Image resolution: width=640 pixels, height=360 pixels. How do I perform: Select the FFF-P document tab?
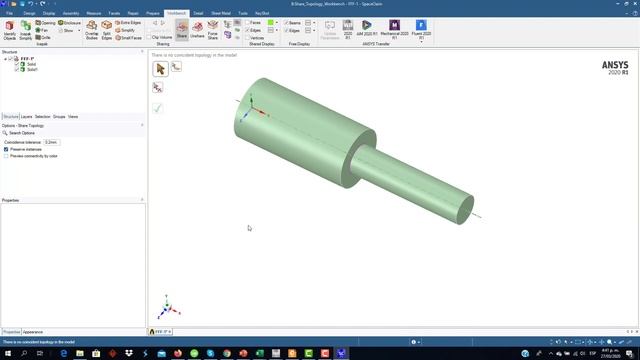(x=160, y=332)
